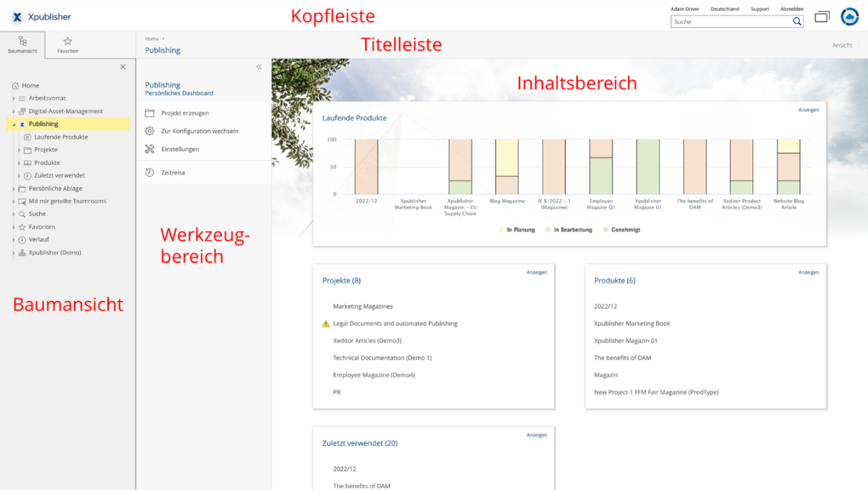Open PR project in Projekte list

337,392
